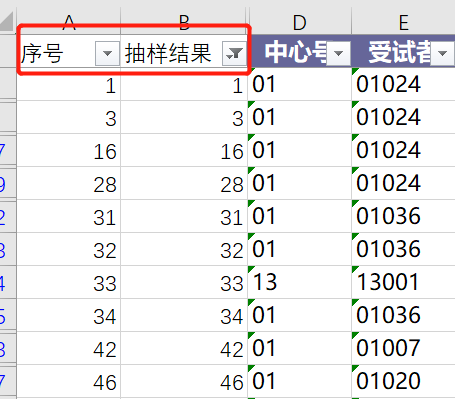Open the 序号 column filter dropdown
The width and height of the screenshot is (455, 399).
point(107,53)
